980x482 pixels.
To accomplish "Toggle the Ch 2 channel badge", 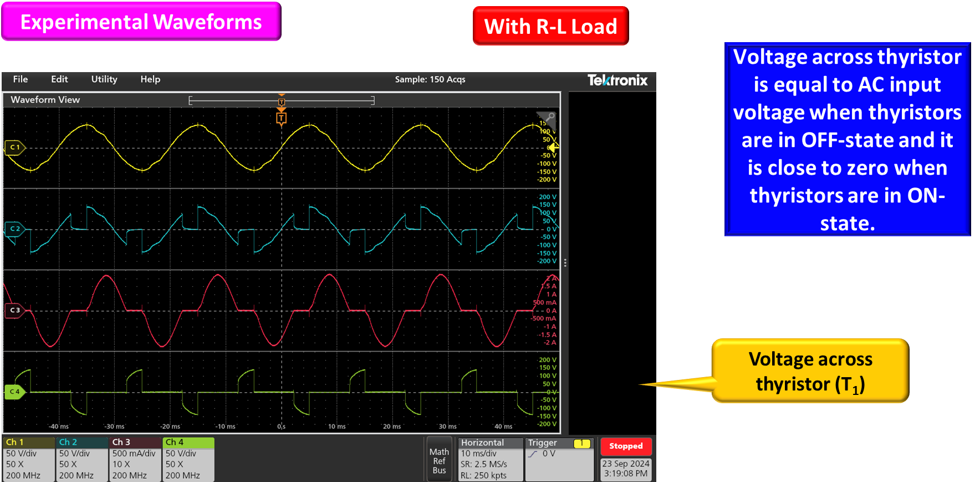I will [81, 459].
